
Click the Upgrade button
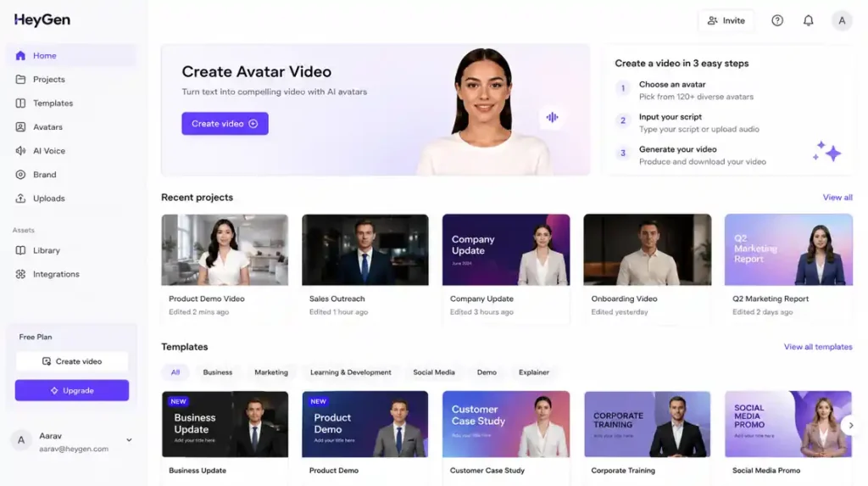pos(72,391)
